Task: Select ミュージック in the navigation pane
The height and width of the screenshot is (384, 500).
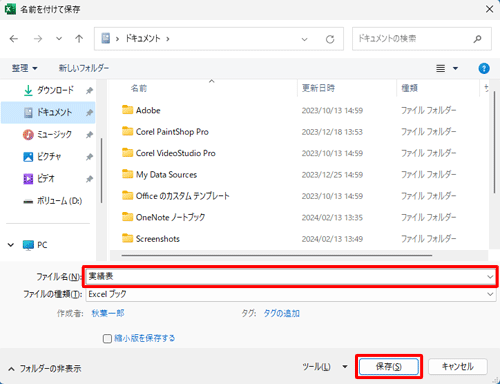Action: click(48, 134)
